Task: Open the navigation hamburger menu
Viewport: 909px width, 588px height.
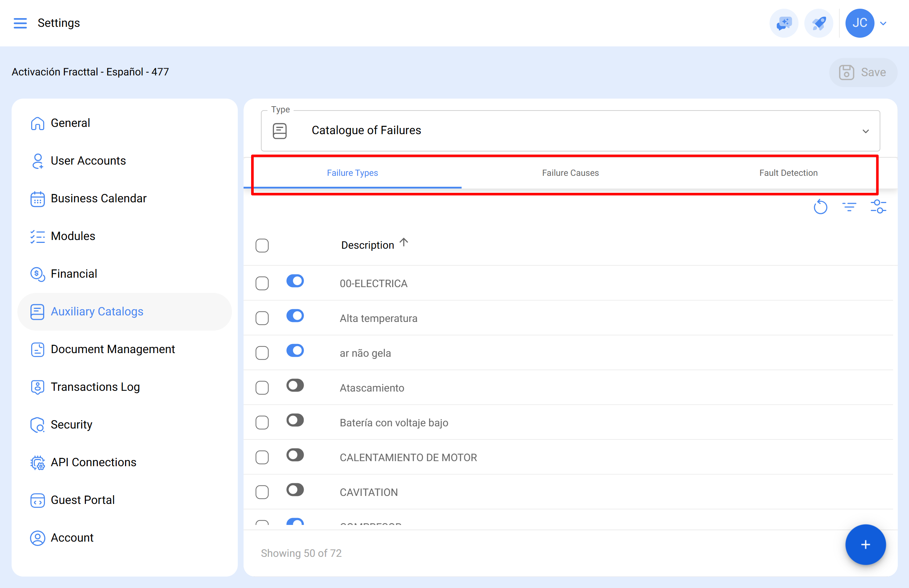Action: coord(20,23)
